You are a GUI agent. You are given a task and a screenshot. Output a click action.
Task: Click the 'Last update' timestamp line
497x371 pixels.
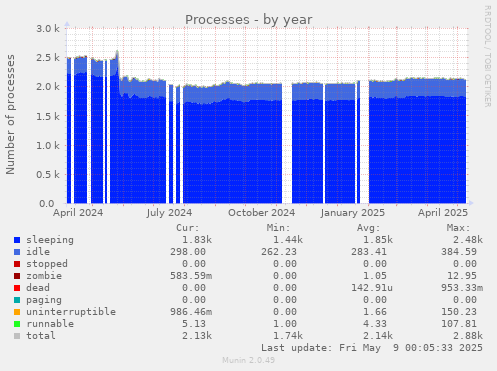(x=372, y=348)
